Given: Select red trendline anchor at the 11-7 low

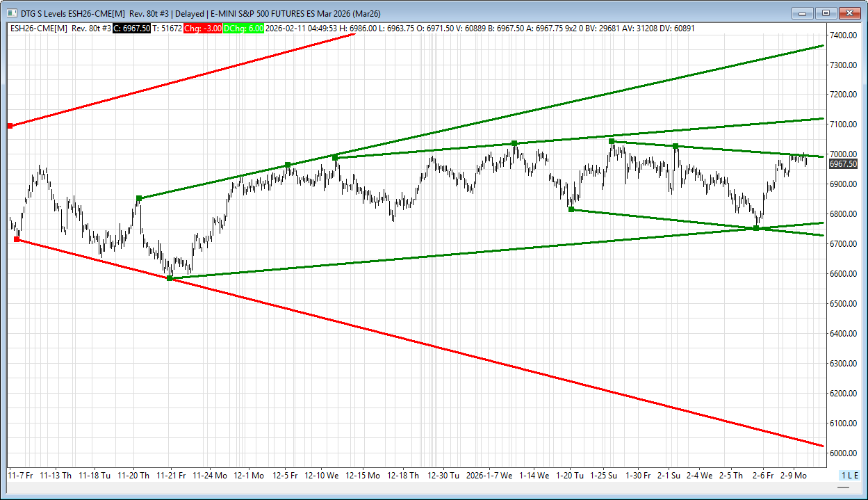Looking at the screenshot, I should (17, 239).
